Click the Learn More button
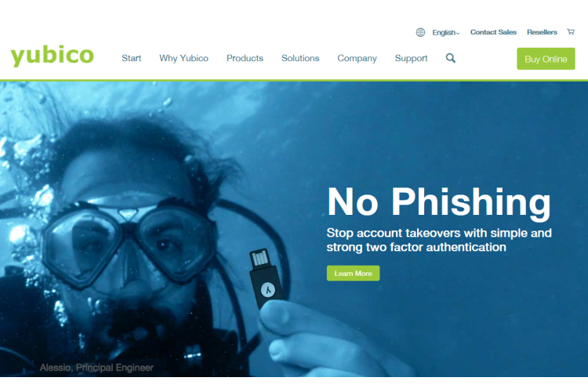Screen dimensions: 588x392 [353, 273]
